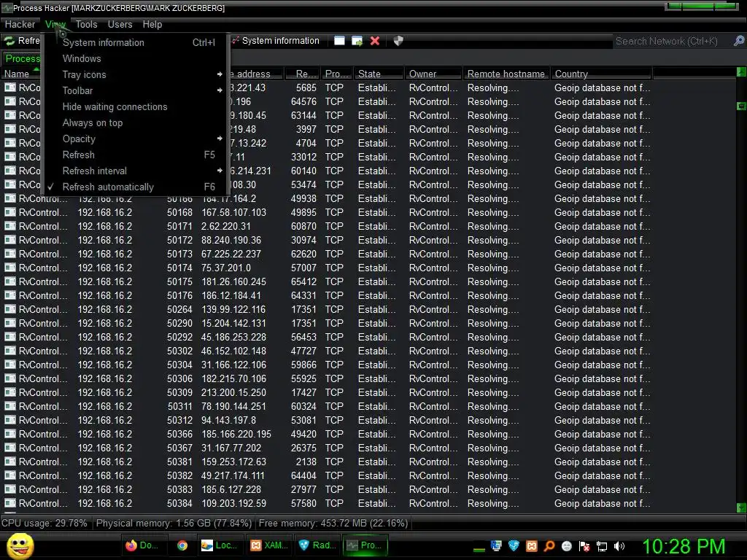Click the scrollbar down arrow
747x560 pixels.
[x=741, y=508]
